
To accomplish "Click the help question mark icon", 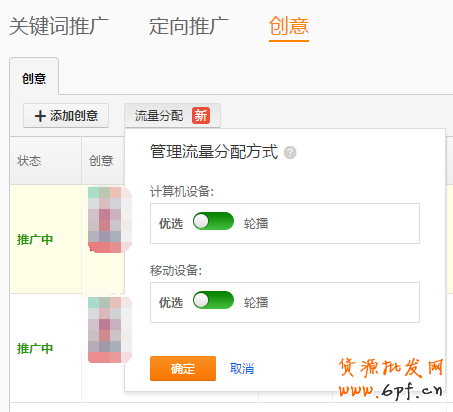I will [290, 153].
